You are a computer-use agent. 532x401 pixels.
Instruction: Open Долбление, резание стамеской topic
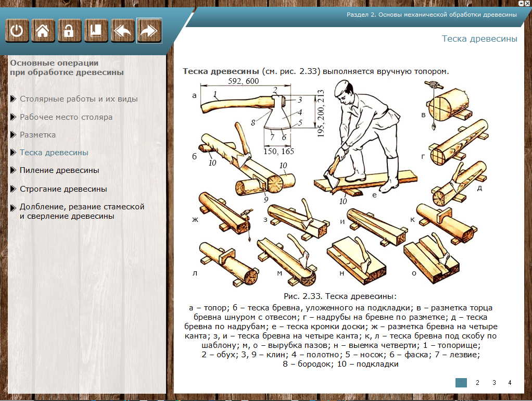click(82, 211)
